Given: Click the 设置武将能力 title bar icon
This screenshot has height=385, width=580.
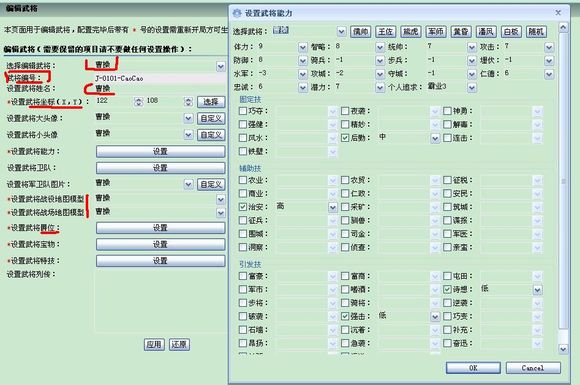Looking at the screenshot, I should [x=237, y=13].
